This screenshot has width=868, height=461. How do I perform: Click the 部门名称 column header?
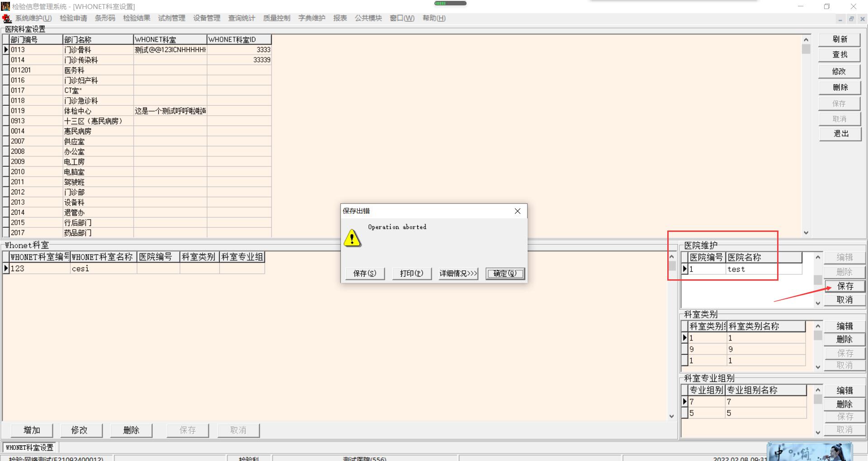pos(98,40)
